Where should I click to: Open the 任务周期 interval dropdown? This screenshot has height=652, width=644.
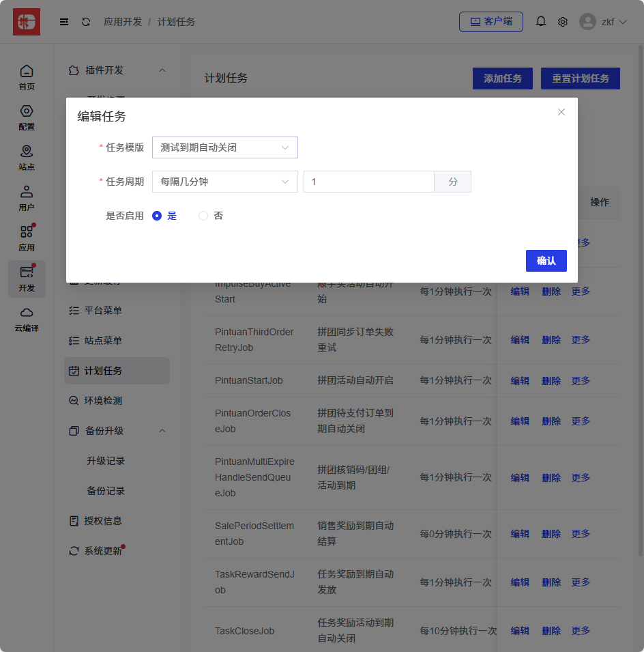pos(224,182)
